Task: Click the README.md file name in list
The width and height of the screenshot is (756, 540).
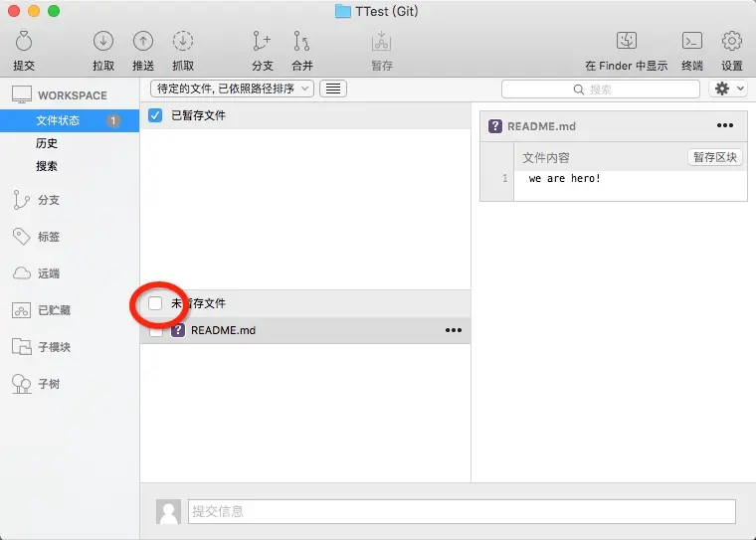Action: tap(223, 330)
